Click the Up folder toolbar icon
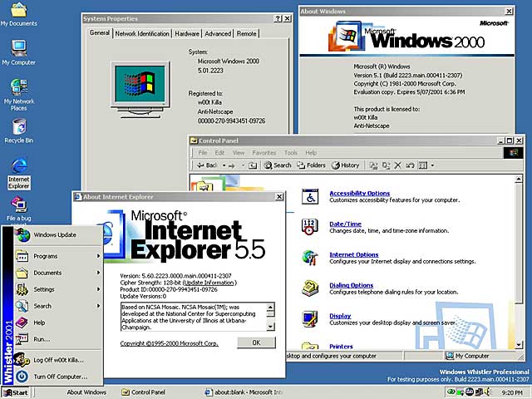532x399 pixels. (253, 165)
